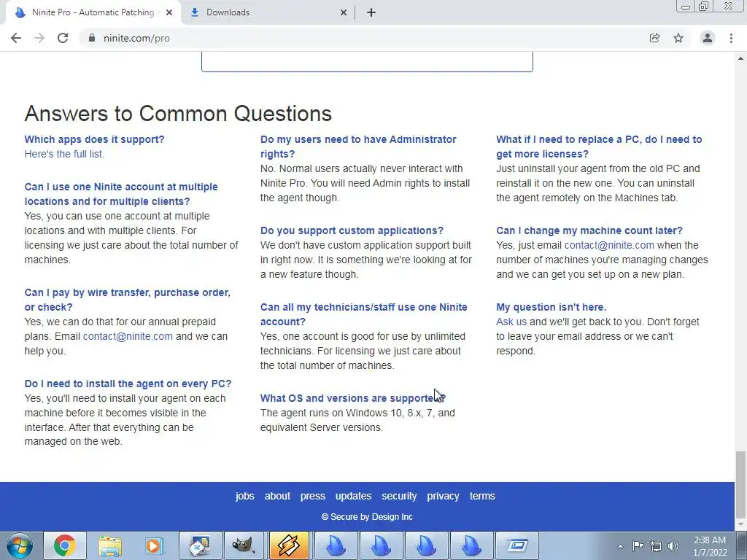Click 'Answers to Common Questions' title
This screenshot has width=747, height=560.
(178, 113)
